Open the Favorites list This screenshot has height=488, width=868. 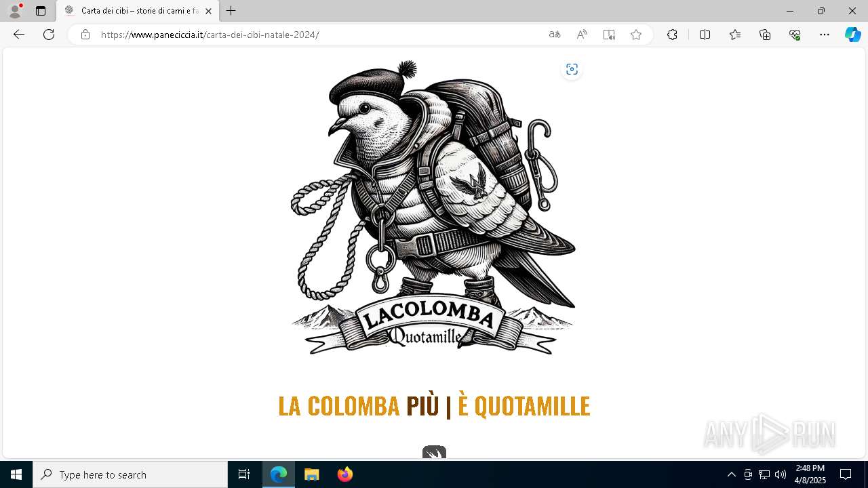(735, 35)
